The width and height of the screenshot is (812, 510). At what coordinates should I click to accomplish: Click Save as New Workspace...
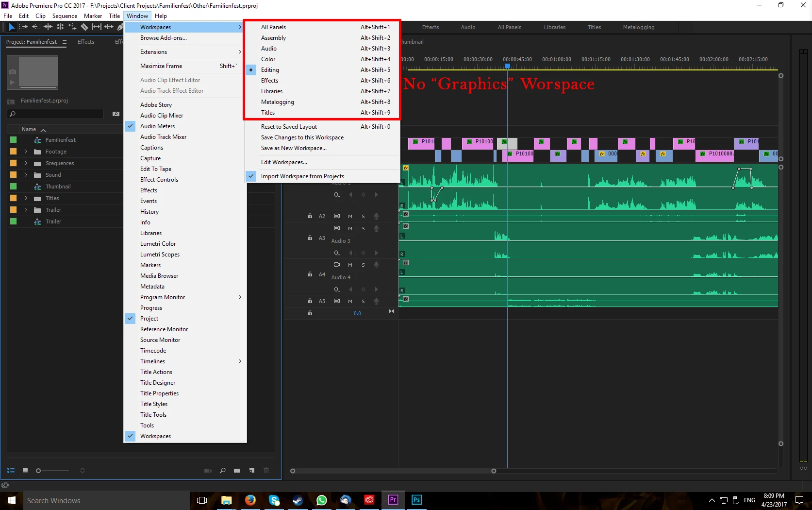tap(322, 148)
